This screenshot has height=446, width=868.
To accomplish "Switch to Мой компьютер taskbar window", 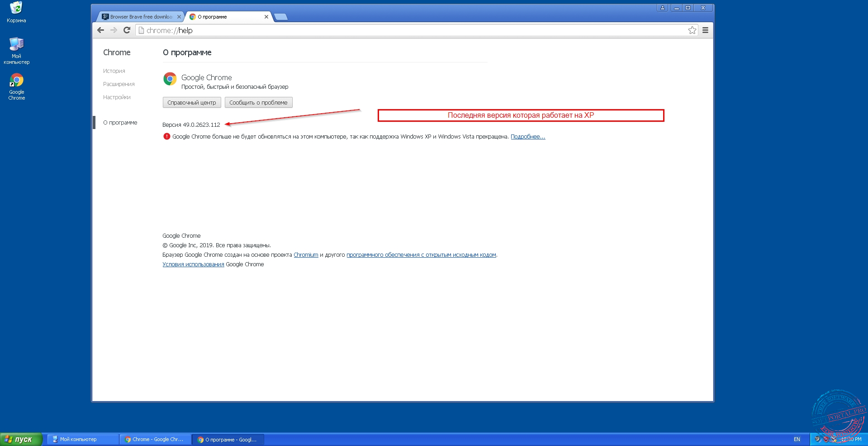I will [x=83, y=439].
